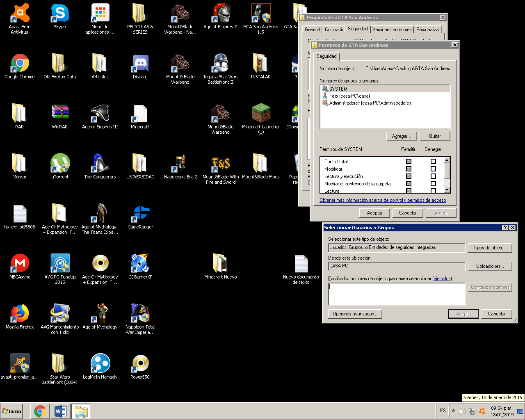Launch Skype from the desktop
The width and height of the screenshot is (525, 420).
pos(60,16)
